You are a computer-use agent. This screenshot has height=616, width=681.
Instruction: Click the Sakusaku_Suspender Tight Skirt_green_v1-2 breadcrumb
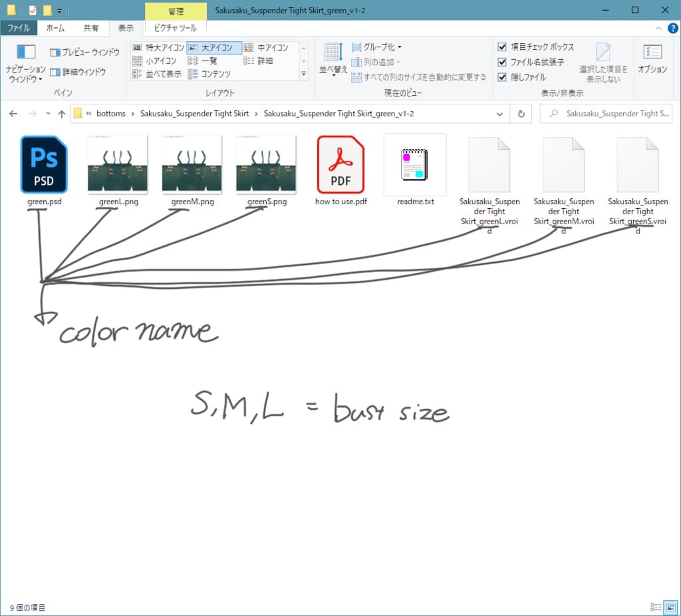pos(339,114)
